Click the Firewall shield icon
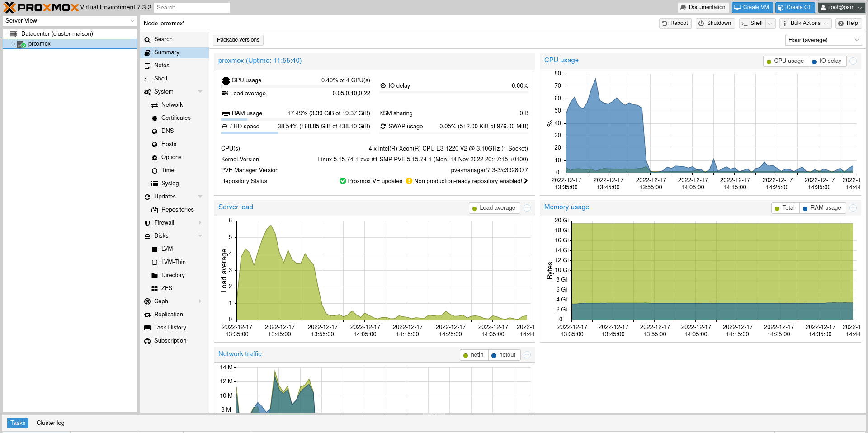The width and height of the screenshot is (868, 433). click(x=147, y=223)
